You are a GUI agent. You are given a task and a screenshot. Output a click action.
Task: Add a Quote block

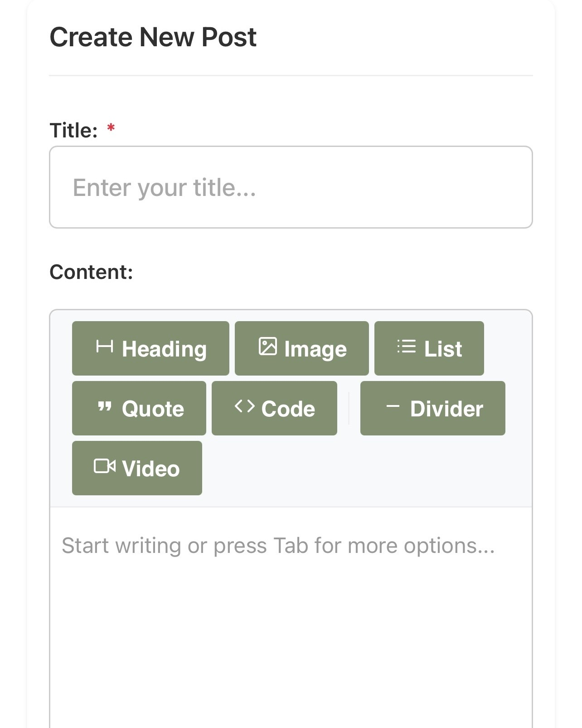click(x=138, y=408)
